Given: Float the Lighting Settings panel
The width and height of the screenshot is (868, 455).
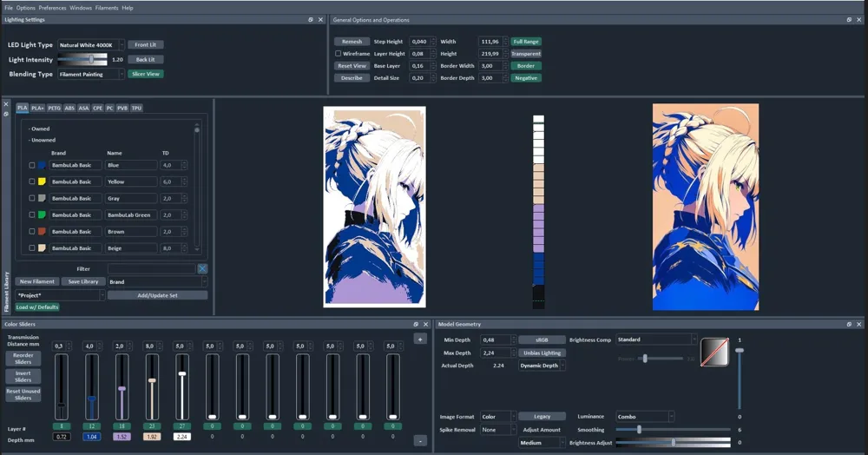Looking at the screenshot, I should coord(311,19).
